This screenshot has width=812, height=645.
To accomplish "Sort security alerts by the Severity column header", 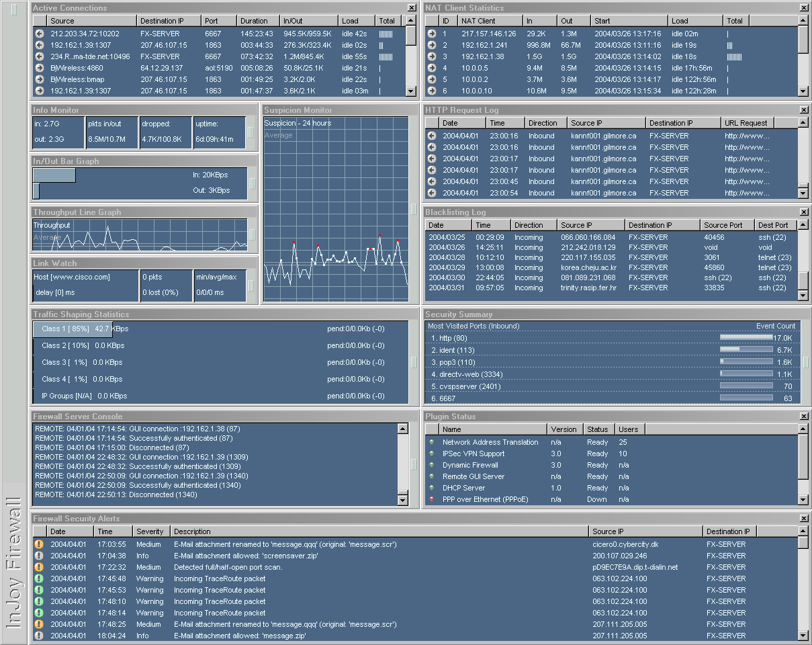I will point(150,531).
